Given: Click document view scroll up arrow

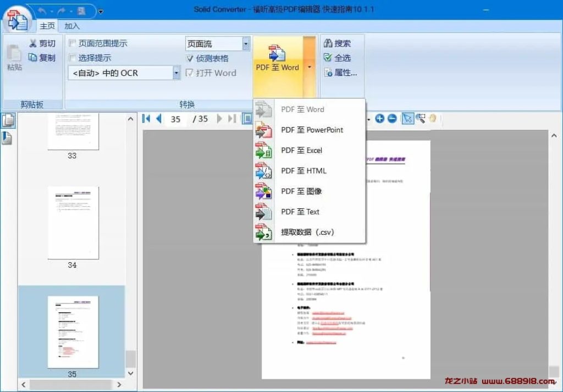Looking at the screenshot, I should click(554, 135).
